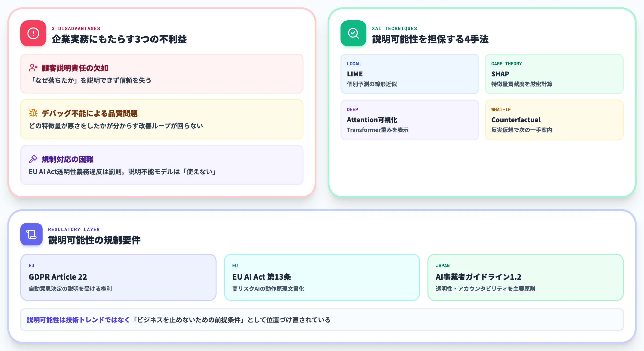
Task: Click the EU tag above GDPR Article 22
Action: tap(31, 265)
